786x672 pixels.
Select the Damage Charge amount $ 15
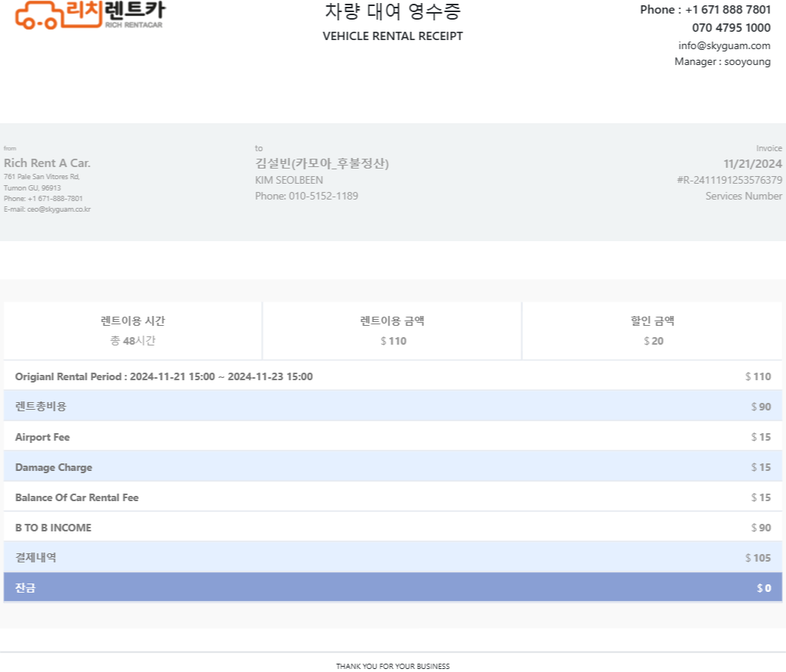761,467
